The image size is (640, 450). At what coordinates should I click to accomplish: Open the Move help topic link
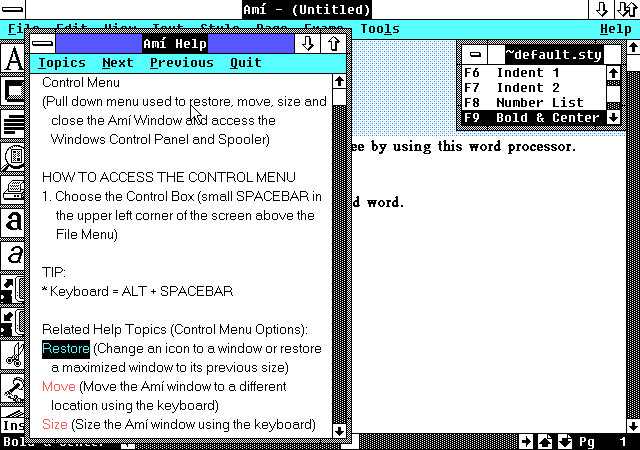pos(59,386)
